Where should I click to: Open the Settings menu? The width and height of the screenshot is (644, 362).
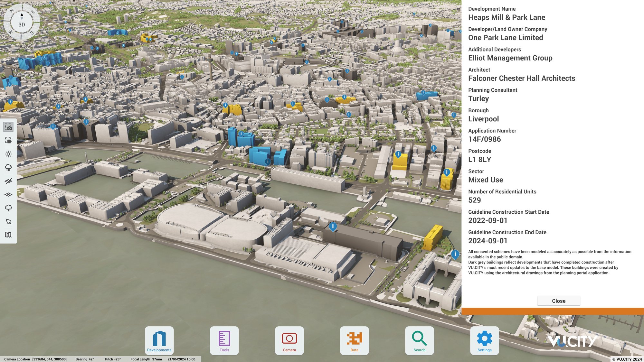[484, 341]
